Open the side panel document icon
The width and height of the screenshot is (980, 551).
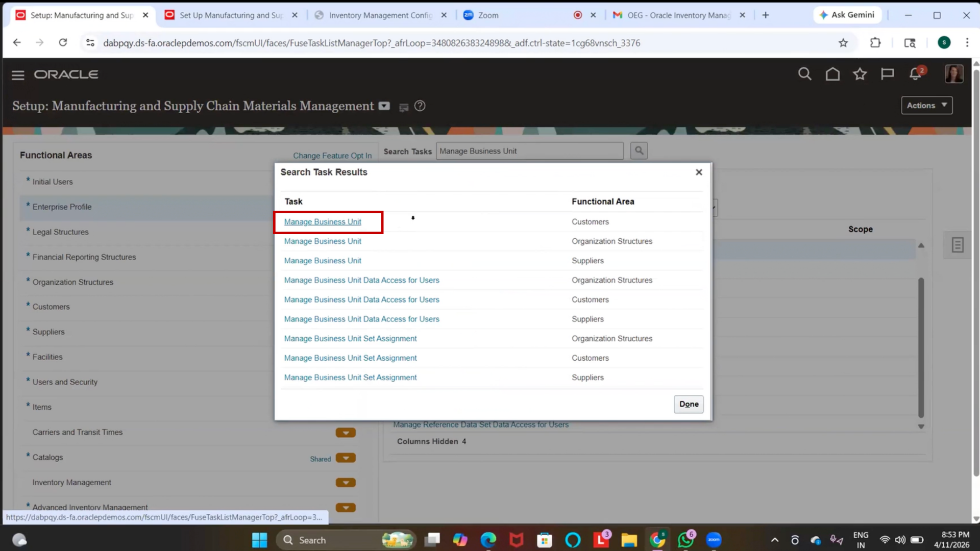(958, 245)
